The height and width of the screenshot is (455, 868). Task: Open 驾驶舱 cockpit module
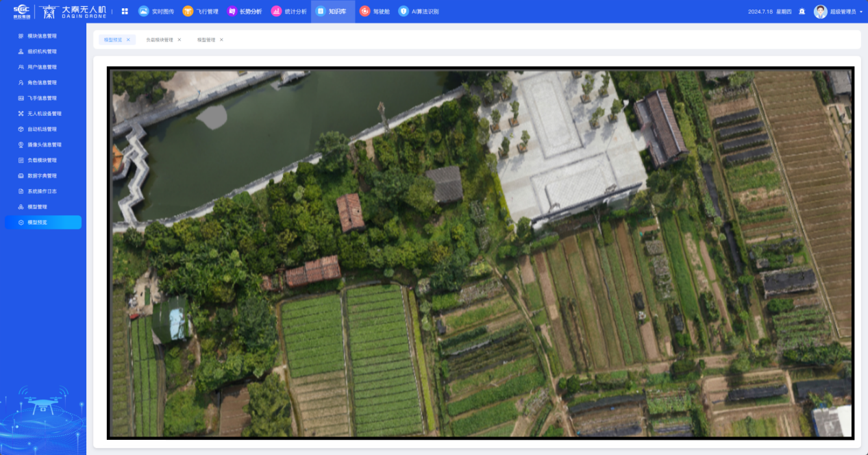coord(375,12)
